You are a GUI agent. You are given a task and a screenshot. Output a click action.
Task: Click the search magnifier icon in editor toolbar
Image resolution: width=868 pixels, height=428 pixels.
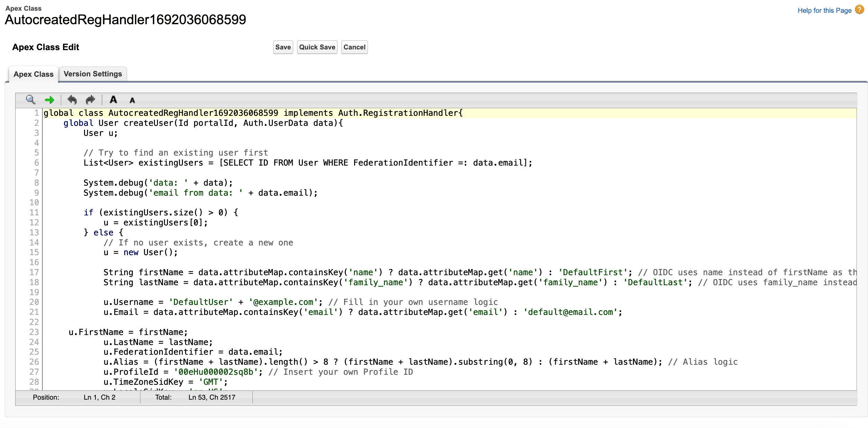coord(30,100)
